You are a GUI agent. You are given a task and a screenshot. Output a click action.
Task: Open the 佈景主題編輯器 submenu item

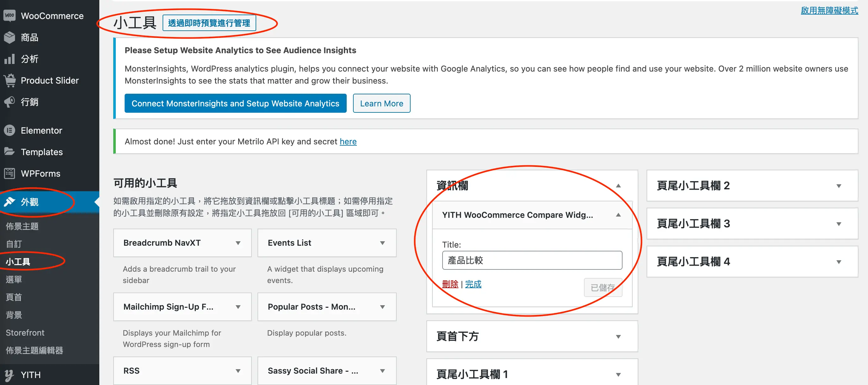34,350
